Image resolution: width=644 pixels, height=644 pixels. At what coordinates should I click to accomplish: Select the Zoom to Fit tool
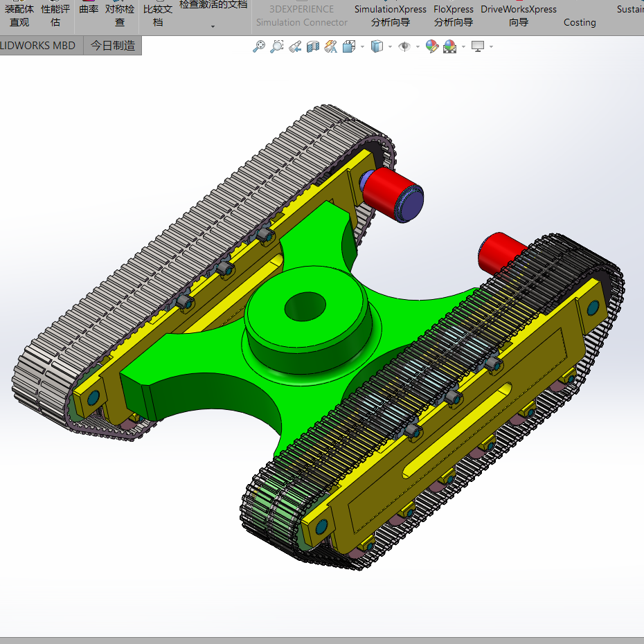pyautogui.click(x=258, y=46)
